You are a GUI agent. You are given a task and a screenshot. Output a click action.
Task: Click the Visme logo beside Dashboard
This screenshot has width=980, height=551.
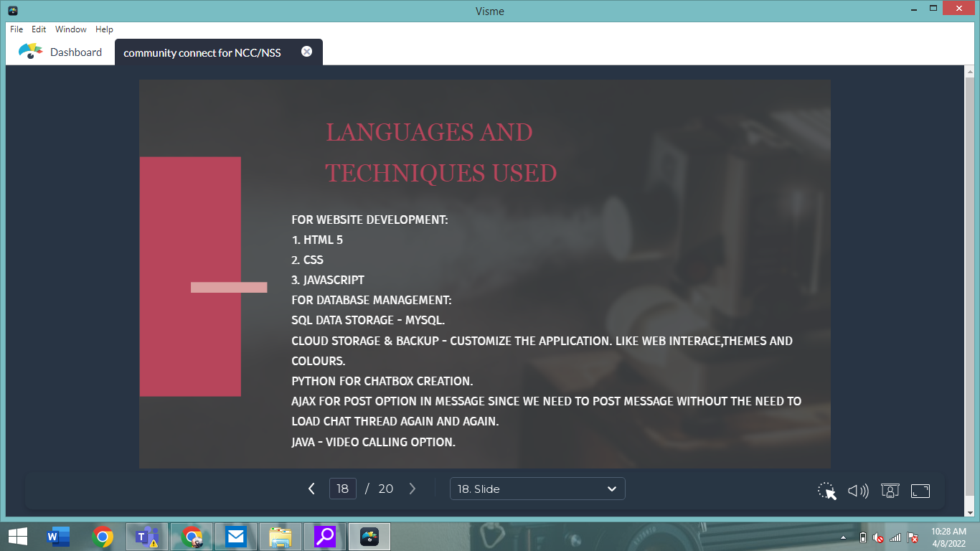click(30, 52)
